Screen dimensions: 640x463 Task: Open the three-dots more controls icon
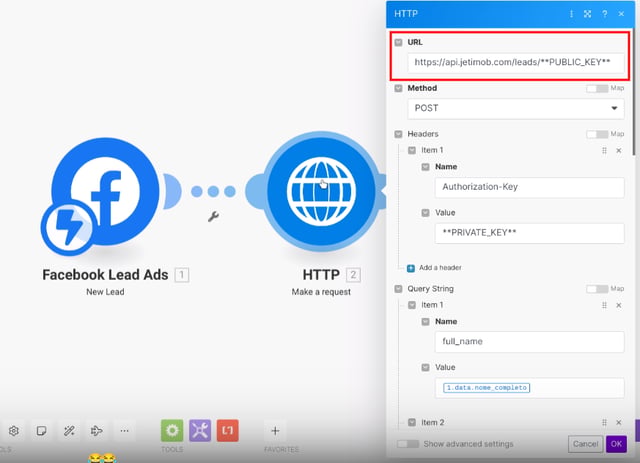point(124,431)
